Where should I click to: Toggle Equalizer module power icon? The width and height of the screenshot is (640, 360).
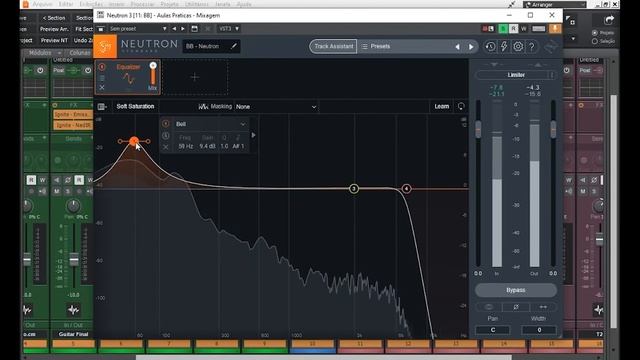102,67
